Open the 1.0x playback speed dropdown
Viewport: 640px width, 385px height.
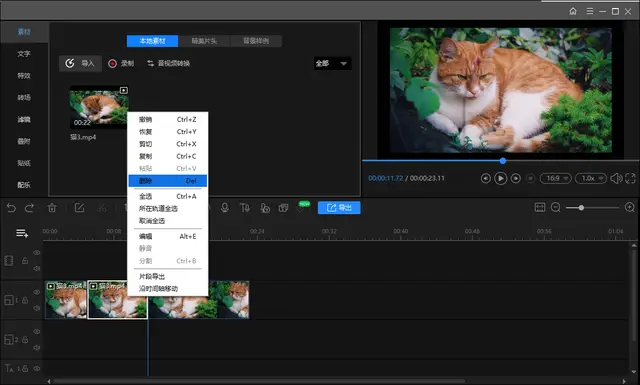pos(591,178)
